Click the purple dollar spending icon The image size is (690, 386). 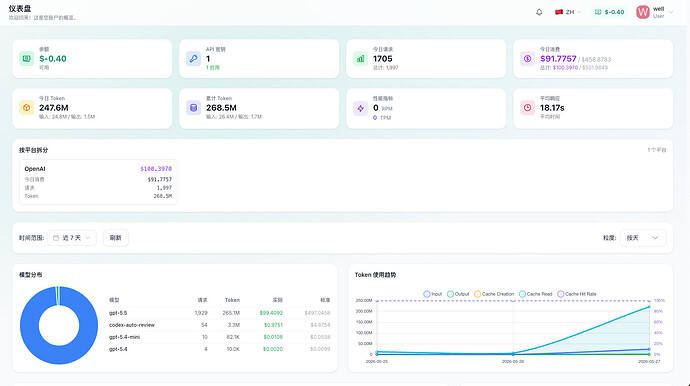pyautogui.click(x=527, y=59)
